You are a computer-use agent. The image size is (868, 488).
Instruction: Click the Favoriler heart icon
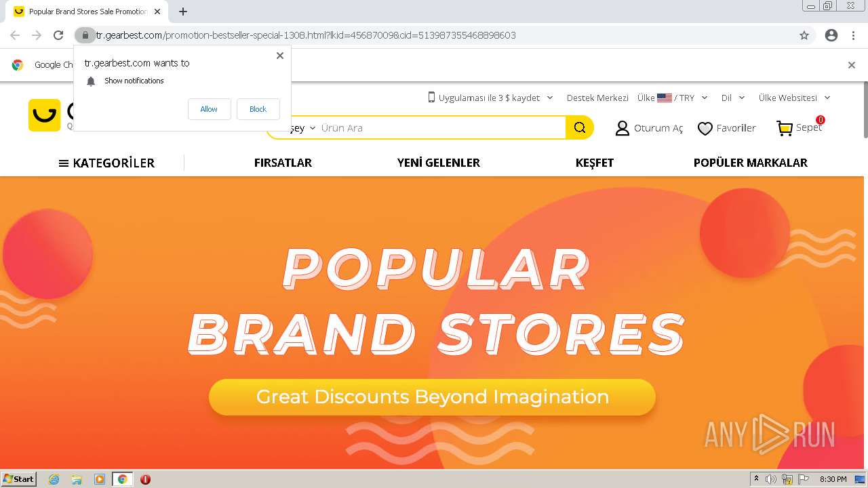tap(705, 128)
